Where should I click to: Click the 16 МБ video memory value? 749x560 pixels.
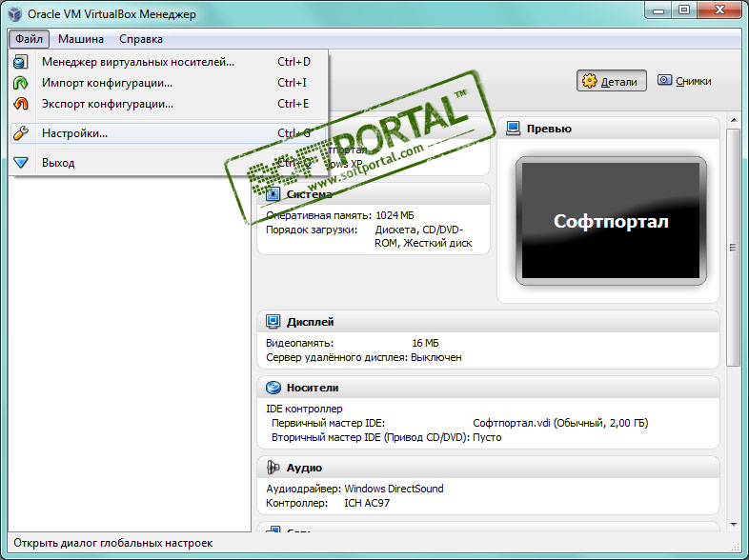coord(425,343)
